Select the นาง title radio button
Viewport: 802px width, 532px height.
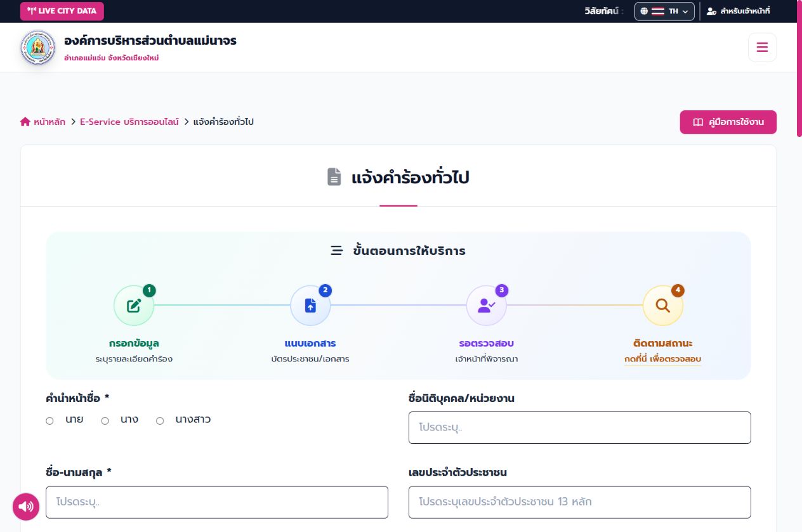[105, 421]
